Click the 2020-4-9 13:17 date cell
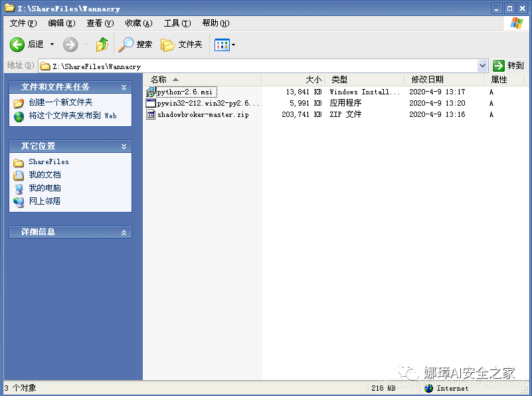Image resolution: width=532 pixels, height=396 pixels. click(437, 92)
